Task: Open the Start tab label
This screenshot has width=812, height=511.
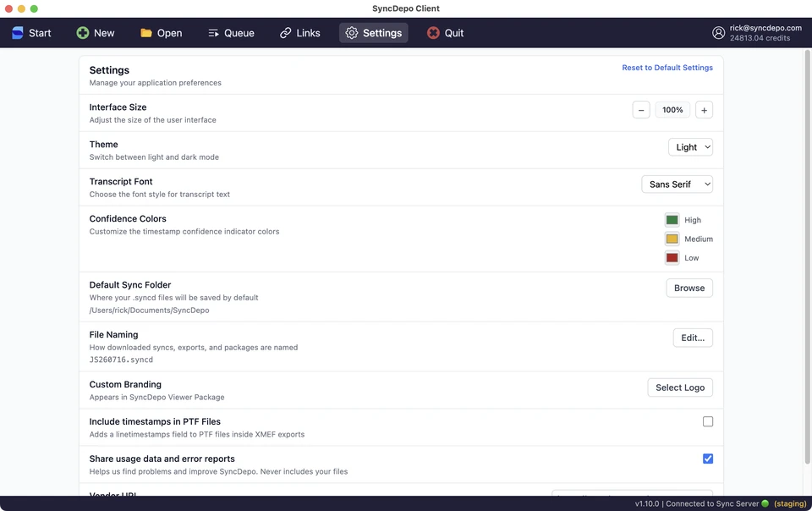Action: 40,33
